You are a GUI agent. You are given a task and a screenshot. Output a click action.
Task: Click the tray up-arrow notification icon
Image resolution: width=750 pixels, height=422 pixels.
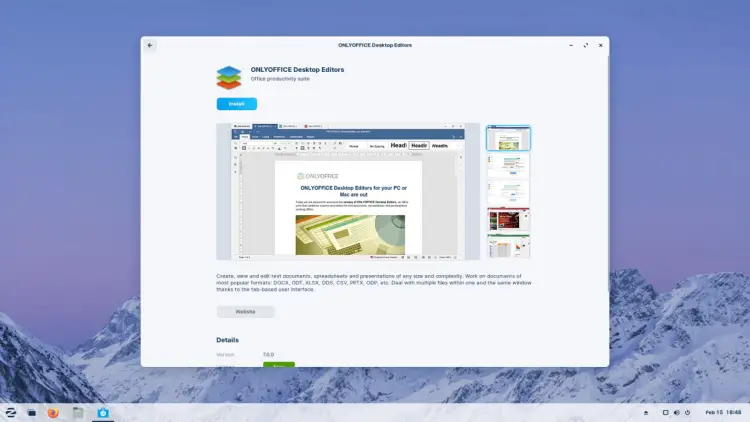pyautogui.click(x=646, y=412)
